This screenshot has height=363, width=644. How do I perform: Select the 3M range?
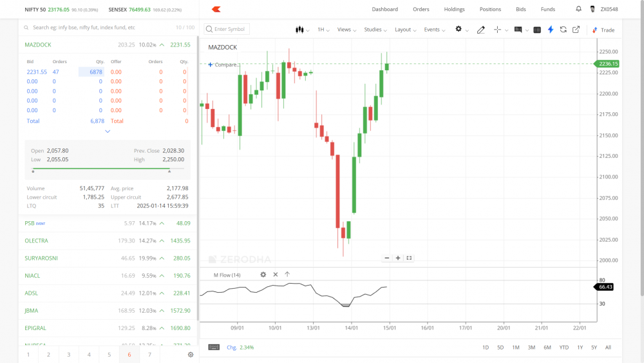pos(531,348)
